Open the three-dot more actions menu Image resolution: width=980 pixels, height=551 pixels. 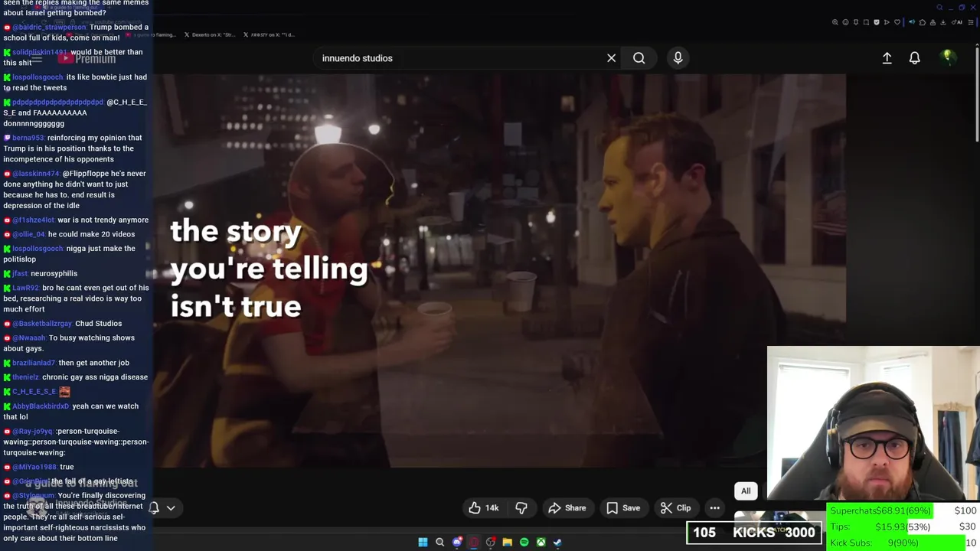tap(714, 507)
